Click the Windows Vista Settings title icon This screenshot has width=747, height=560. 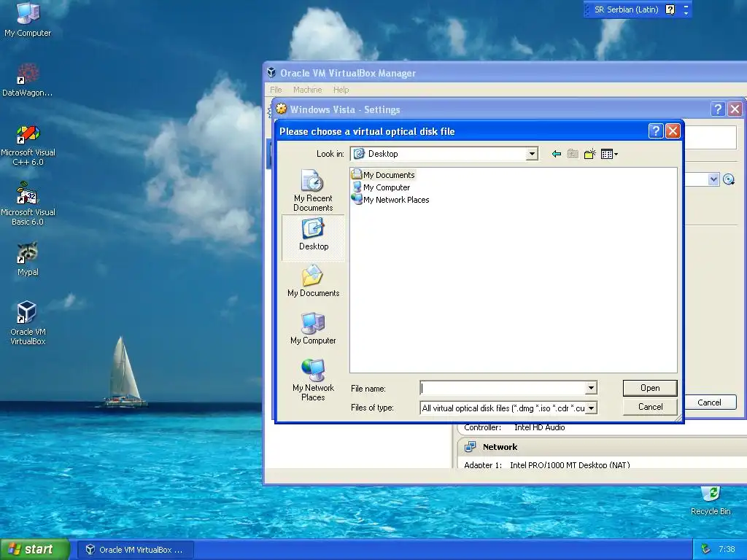pyautogui.click(x=281, y=109)
